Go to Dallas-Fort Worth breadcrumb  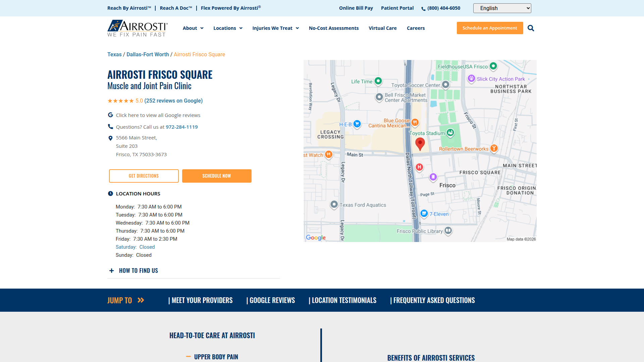(148, 54)
